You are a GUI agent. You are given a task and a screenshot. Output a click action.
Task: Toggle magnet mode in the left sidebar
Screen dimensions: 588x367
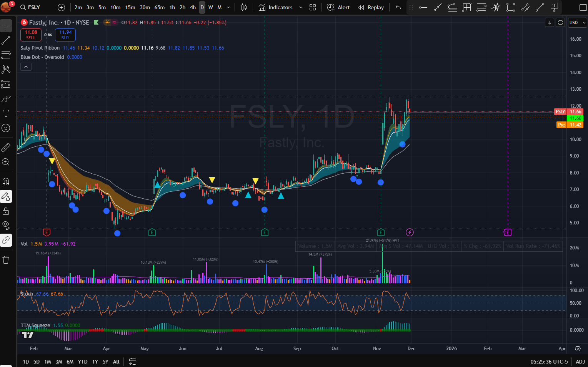point(6,181)
